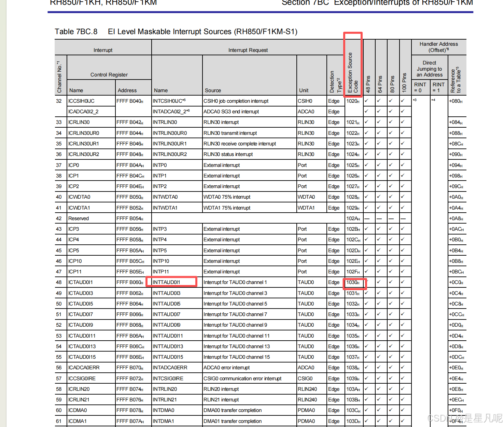Click handler offset +0E0H
The width and height of the screenshot is (504, 427).
456,368
